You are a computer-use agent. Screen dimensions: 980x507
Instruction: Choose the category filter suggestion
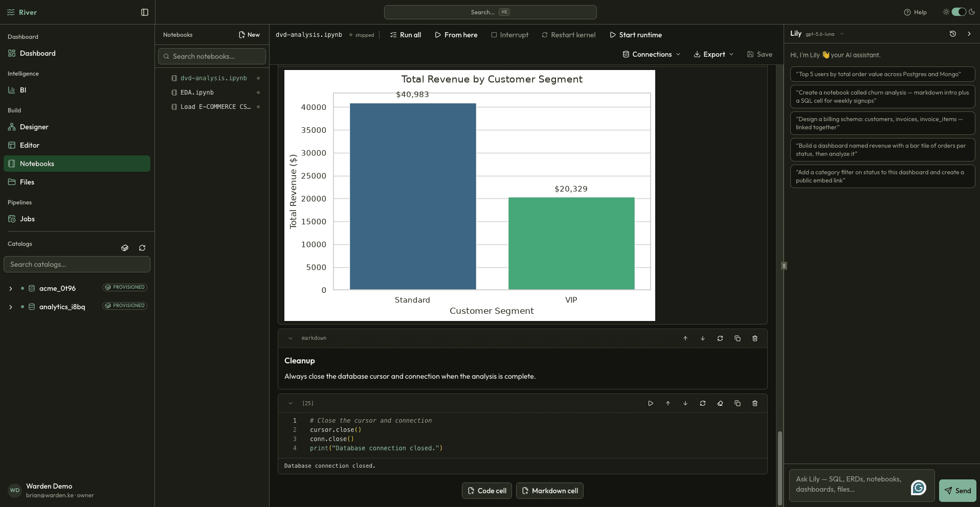[882, 176]
